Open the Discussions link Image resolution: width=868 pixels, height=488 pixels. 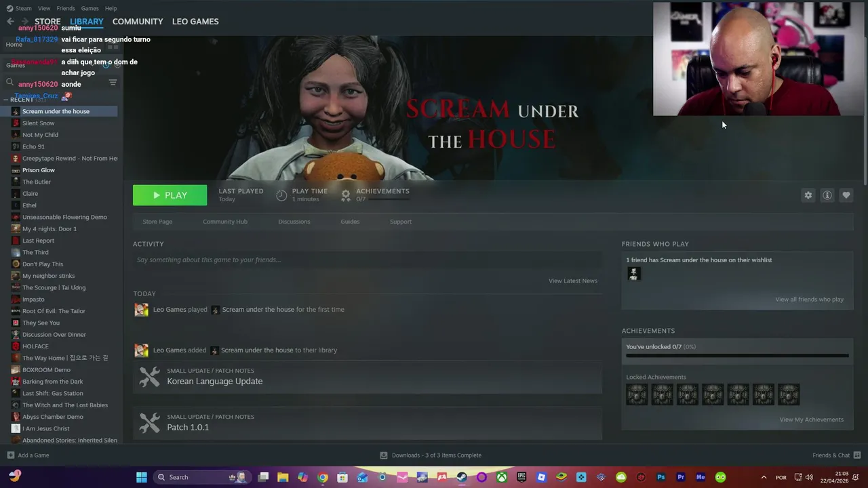pyautogui.click(x=294, y=222)
